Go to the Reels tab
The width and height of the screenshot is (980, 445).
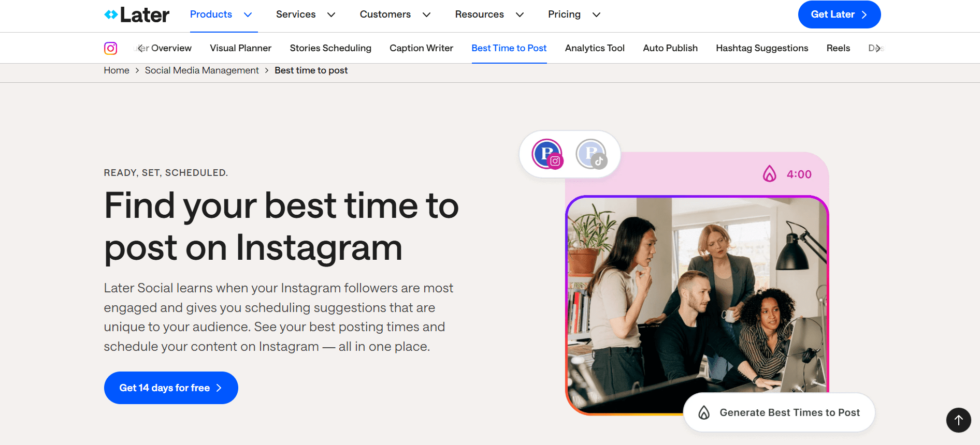coord(839,48)
